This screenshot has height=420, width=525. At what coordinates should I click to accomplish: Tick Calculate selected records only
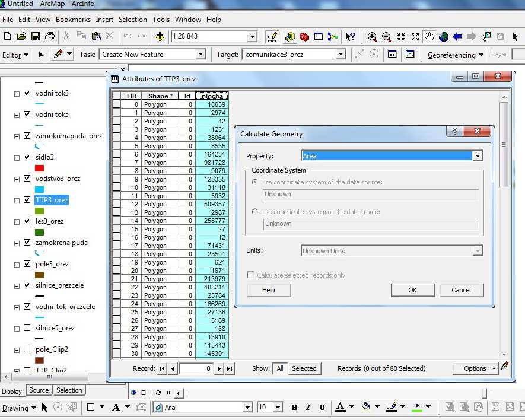(x=250, y=275)
